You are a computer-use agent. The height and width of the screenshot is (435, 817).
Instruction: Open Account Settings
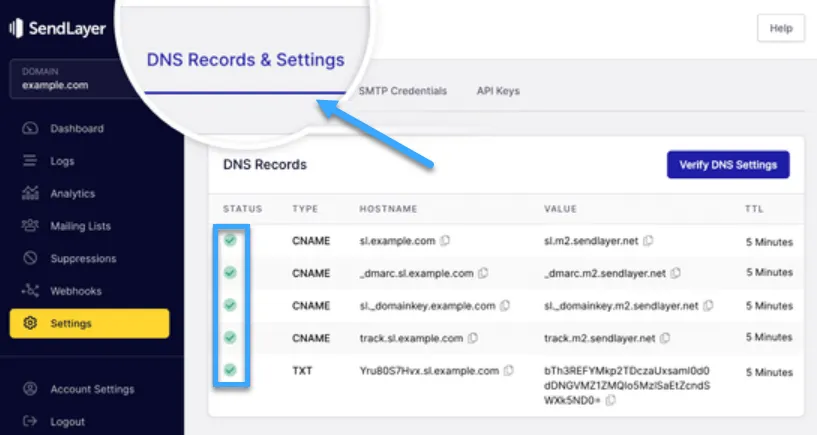[x=92, y=389]
